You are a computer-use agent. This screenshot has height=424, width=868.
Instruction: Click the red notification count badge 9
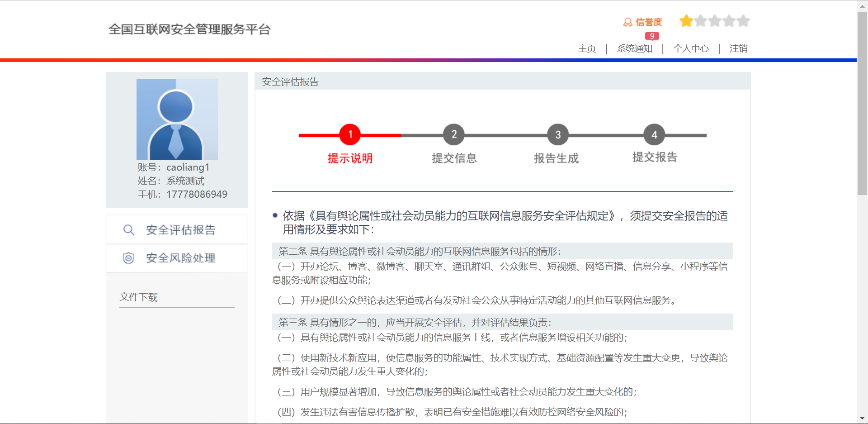[x=652, y=36]
